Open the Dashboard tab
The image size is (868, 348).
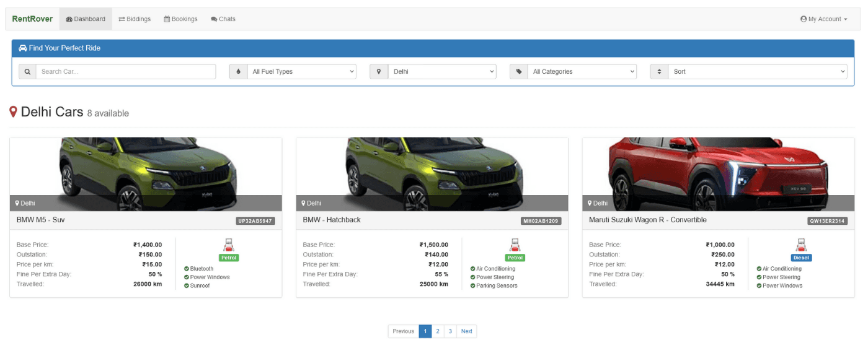point(86,19)
